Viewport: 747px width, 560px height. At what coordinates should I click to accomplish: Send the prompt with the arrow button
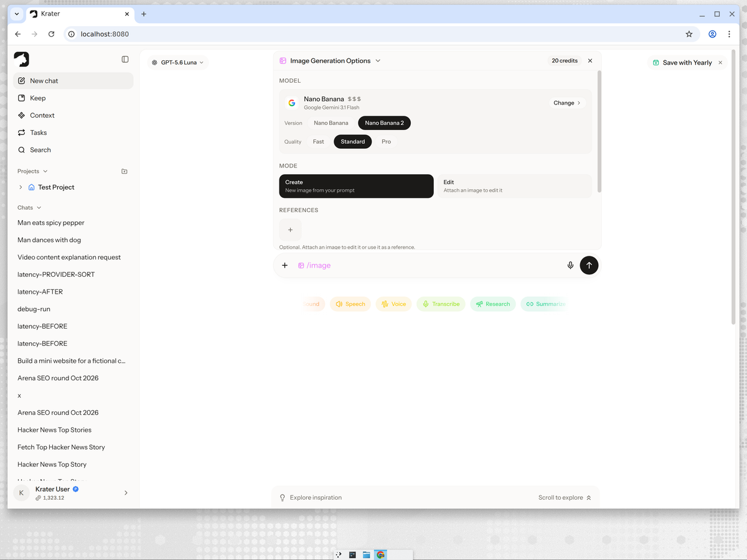589,265
